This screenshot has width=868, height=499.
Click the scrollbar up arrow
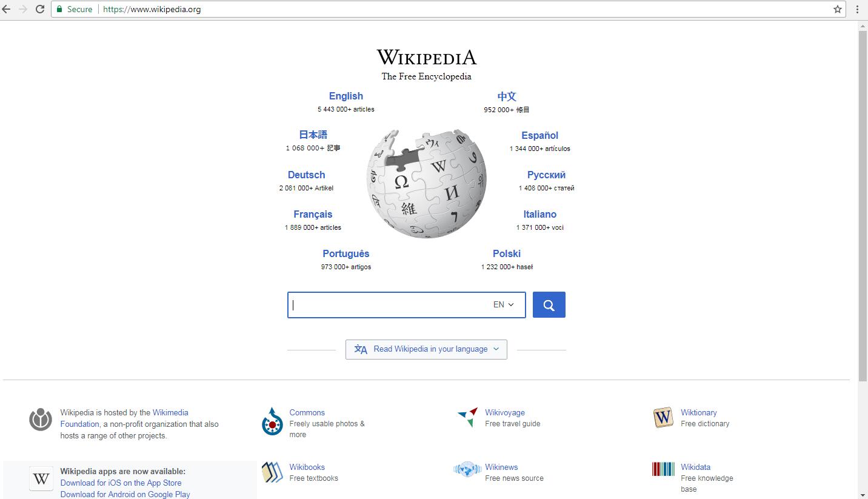863,25
